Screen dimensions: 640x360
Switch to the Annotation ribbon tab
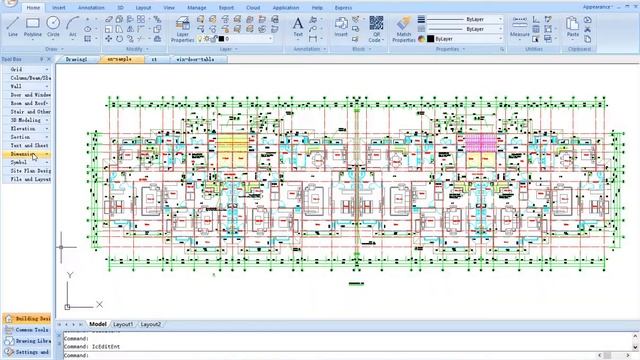[x=91, y=8]
